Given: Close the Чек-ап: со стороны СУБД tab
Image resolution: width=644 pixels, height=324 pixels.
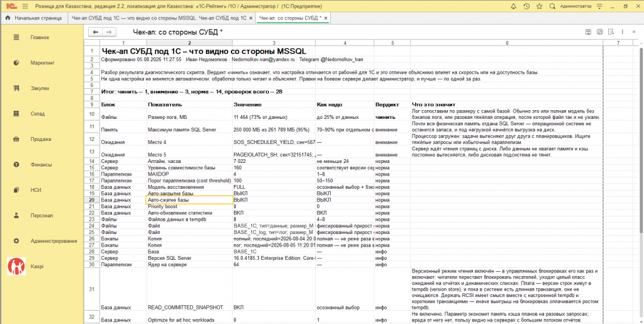Looking at the screenshot, I should pos(326,18).
